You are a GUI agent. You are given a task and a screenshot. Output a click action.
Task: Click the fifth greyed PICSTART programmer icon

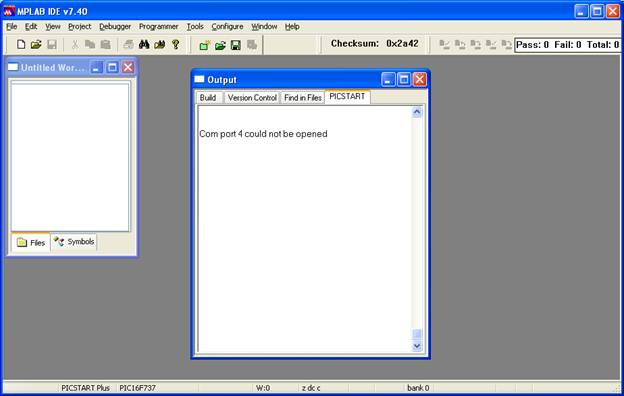pos(506,45)
